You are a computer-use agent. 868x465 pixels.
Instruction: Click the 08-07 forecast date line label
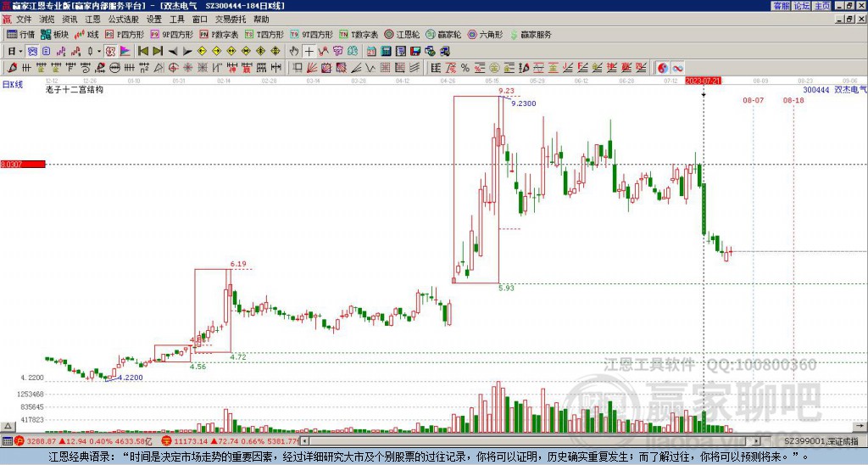[753, 100]
